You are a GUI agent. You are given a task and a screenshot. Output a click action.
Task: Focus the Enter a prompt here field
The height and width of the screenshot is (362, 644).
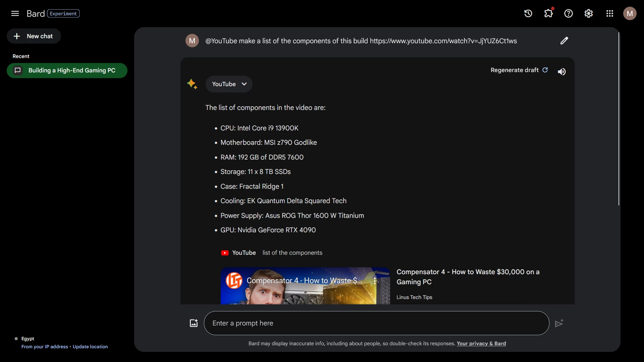coord(376,323)
